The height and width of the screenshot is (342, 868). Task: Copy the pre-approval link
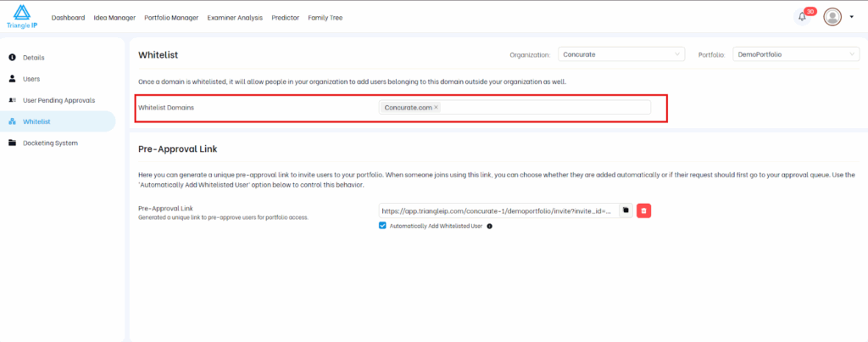click(x=626, y=210)
